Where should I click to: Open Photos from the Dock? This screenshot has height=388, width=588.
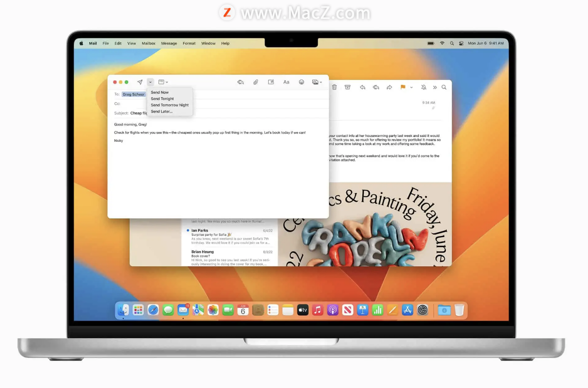213,310
